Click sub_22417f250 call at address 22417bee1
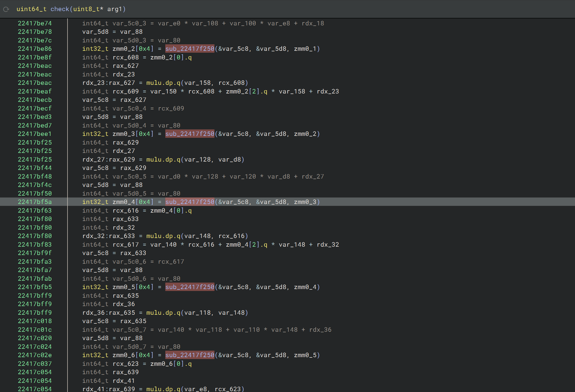Image resolution: width=575 pixels, height=392 pixels. [189, 134]
